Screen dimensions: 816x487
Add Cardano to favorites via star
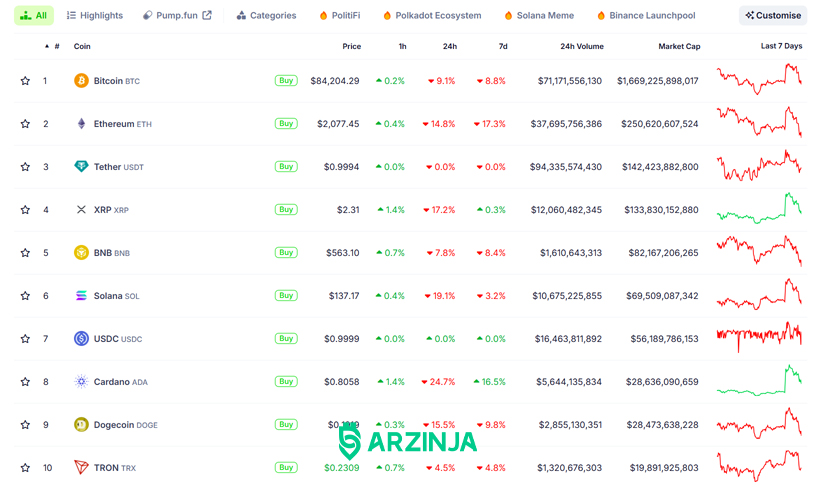click(x=25, y=382)
